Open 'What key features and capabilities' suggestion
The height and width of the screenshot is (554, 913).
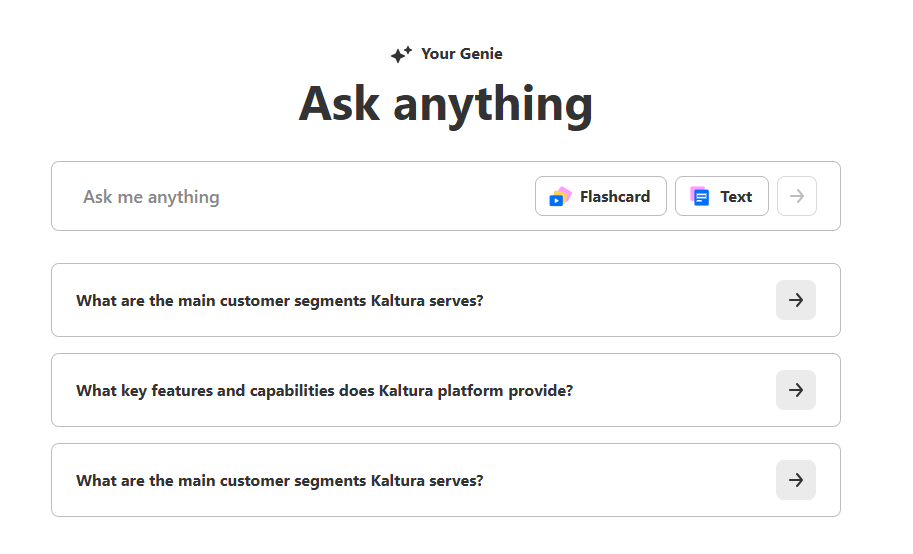click(324, 390)
